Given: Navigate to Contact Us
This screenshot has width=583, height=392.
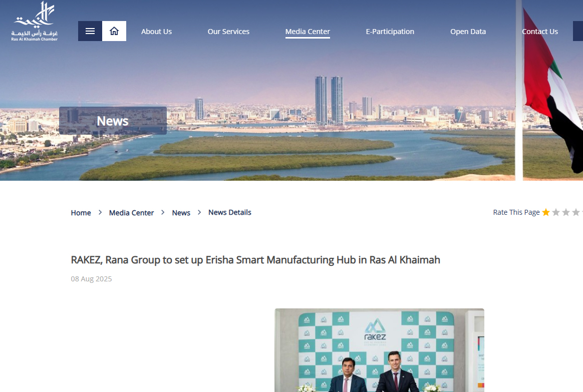Looking at the screenshot, I should (x=539, y=32).
